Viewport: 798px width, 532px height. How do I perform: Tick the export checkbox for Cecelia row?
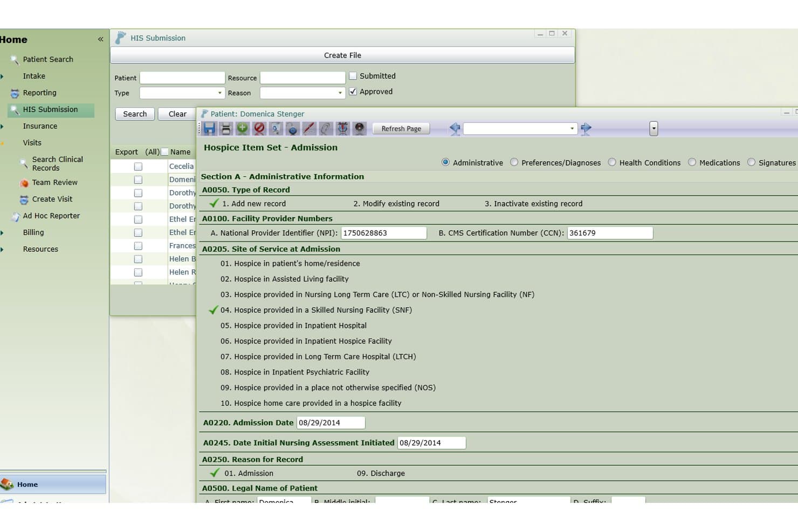tap(138, 167)
